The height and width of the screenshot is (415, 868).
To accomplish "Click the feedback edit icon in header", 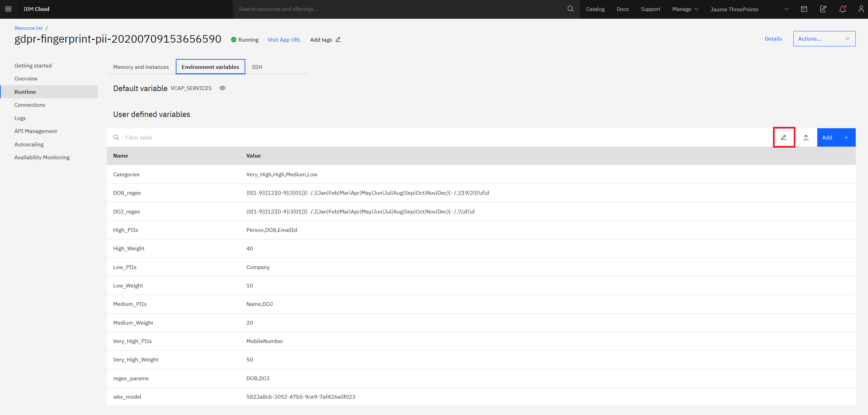I will pos(823,9).
